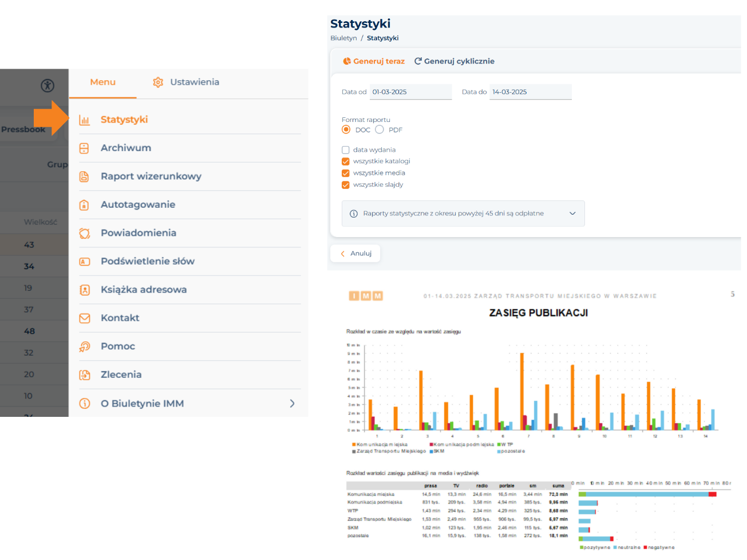Open Kontakt menu item
747x560 pixels.
click(189, 318)
